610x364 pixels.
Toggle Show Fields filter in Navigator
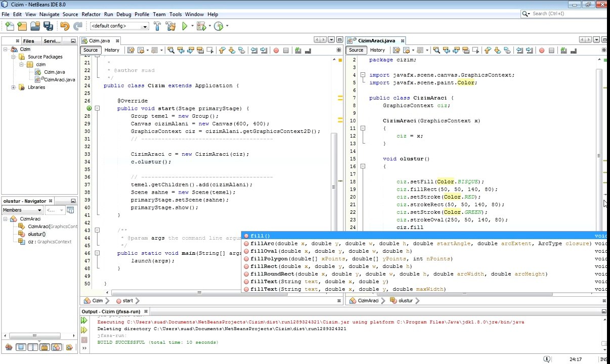[x=21, y=347]
